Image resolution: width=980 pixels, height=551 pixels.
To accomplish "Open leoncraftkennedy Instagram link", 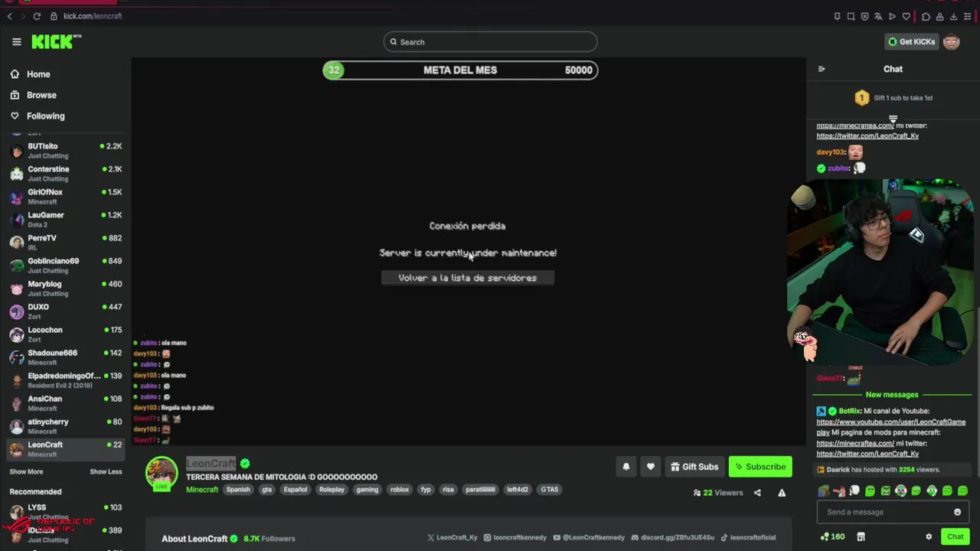I will point(515,538).
